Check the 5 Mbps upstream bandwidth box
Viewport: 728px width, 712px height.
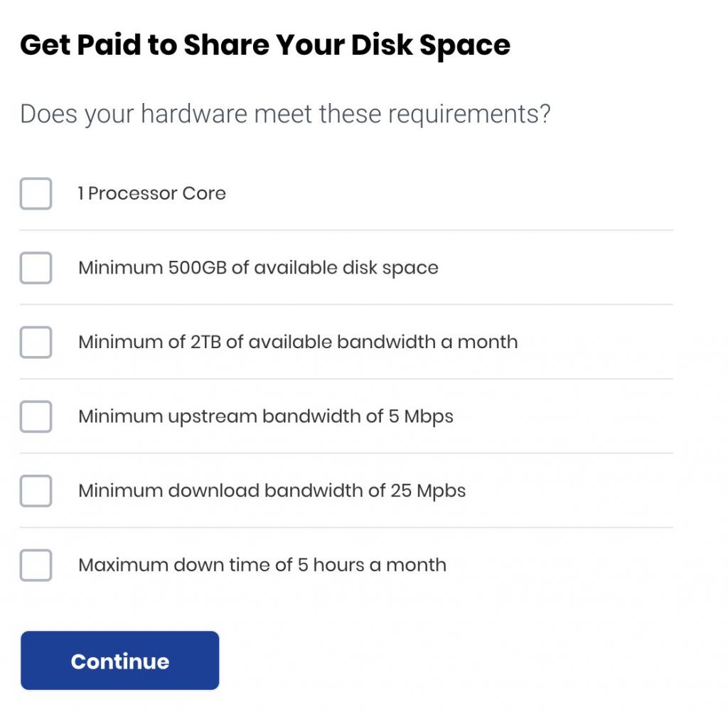coord(36,416)
